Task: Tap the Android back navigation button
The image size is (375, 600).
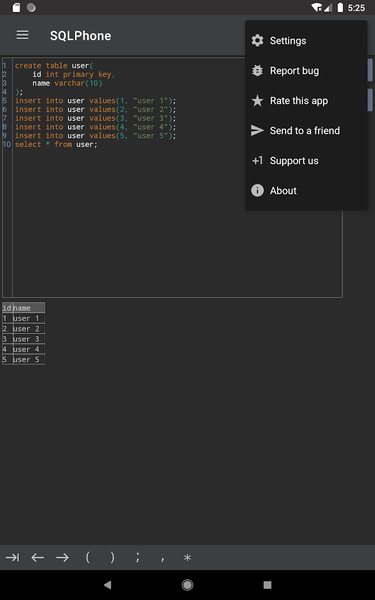Action: pos(108,584)
